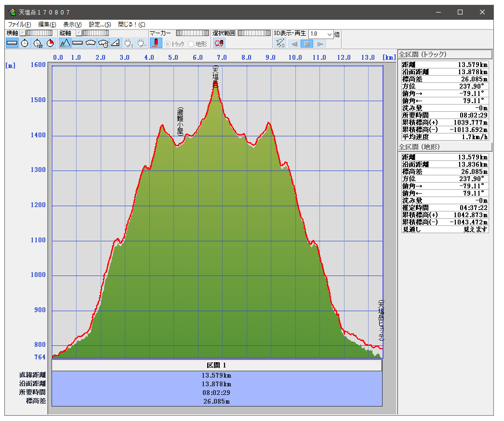
Task: Toggle the 縦軸 toolbar checkbox
Action: [x=78, y=33]
